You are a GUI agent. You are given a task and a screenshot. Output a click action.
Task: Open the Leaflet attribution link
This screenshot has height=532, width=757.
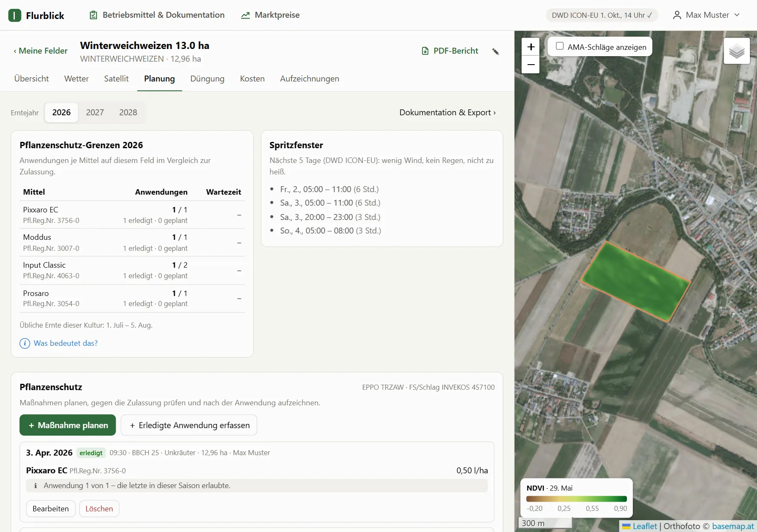click(x=645, y=526)
